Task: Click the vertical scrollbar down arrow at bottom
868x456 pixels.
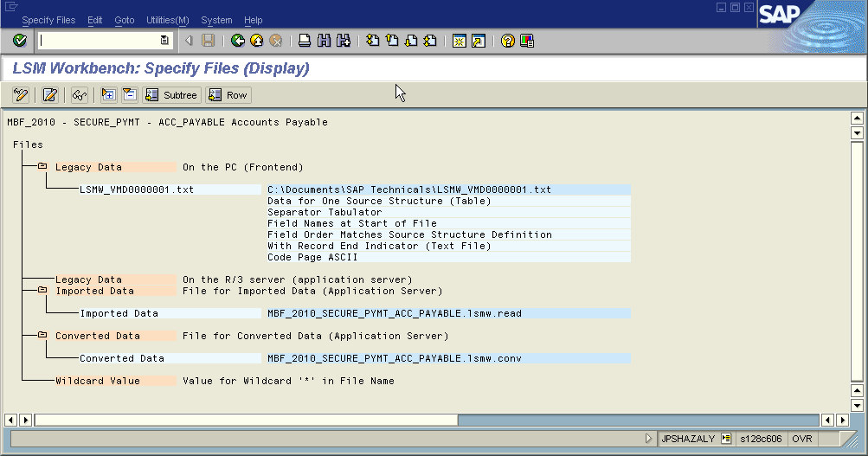Action: tap(857, 406)
